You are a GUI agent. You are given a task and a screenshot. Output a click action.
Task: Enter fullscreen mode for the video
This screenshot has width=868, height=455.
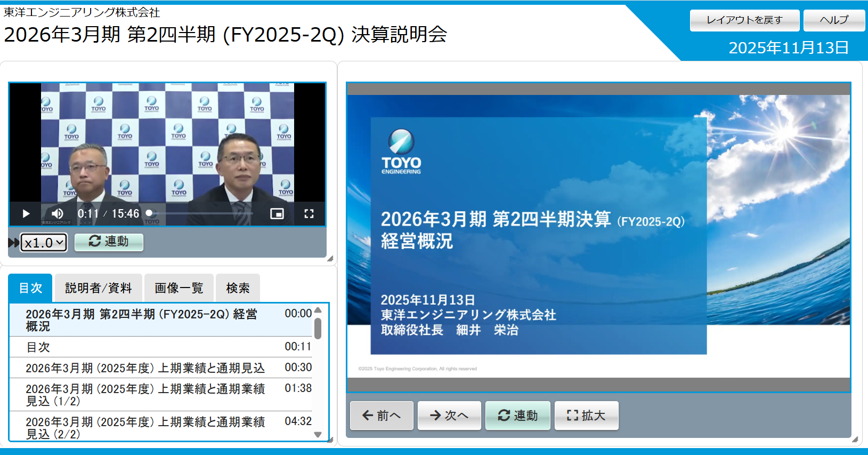[x=309, y=214]
